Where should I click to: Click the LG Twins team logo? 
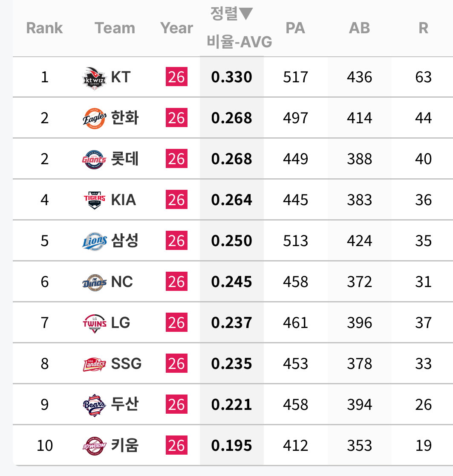[x=94, y=323]
